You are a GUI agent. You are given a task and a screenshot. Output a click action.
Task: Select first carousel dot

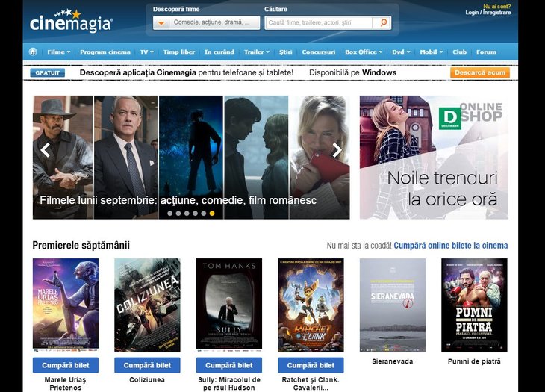pyautogui.click(x=170, y=214)
